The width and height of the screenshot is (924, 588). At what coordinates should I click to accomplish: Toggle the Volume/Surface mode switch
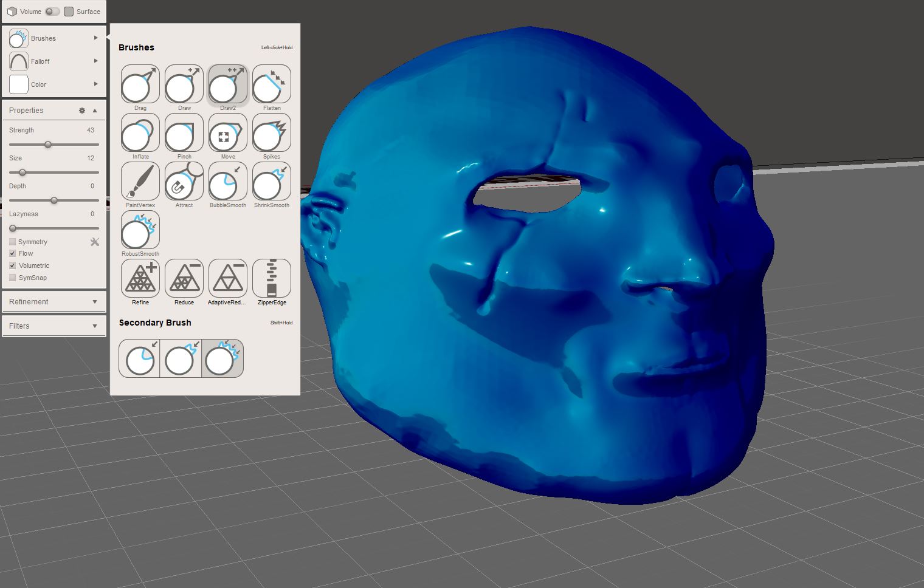[52, 11]
